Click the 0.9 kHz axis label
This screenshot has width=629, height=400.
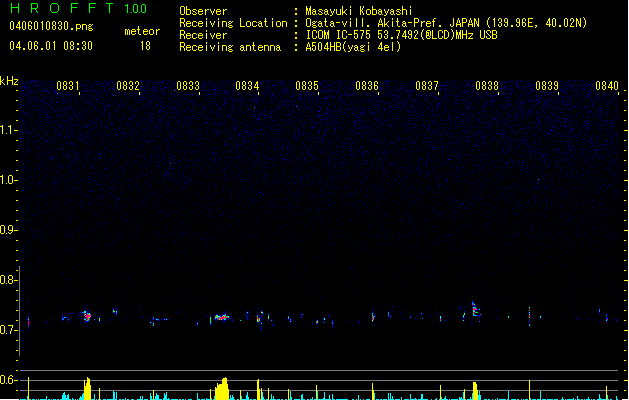(8, 230)
